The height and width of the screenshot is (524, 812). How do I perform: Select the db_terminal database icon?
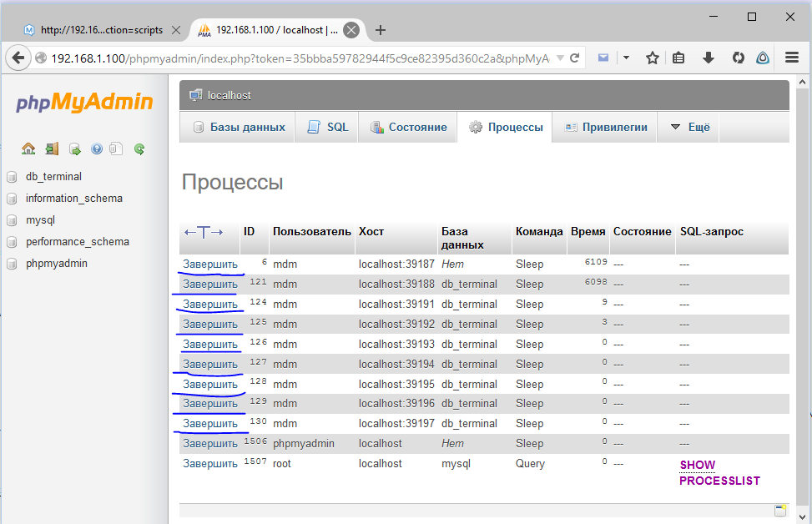coord(12,177)
